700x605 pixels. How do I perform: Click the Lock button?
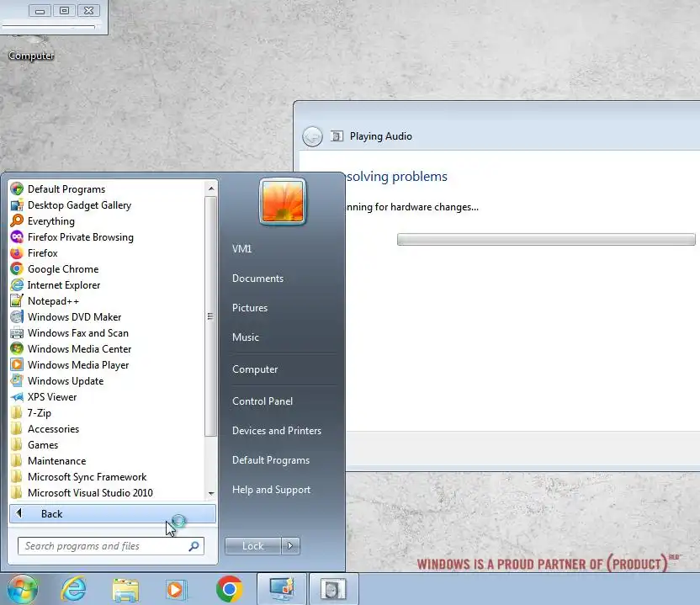point(253,545)
